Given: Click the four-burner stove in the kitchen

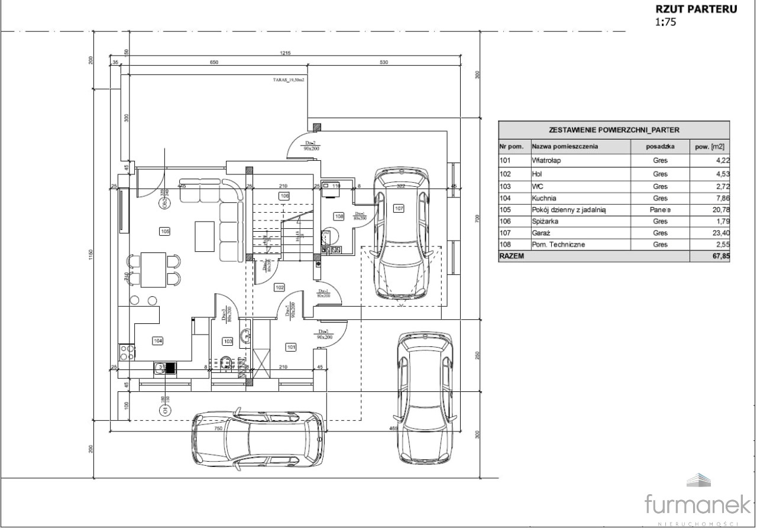Looking at the screenshot, I should point(127,352).
